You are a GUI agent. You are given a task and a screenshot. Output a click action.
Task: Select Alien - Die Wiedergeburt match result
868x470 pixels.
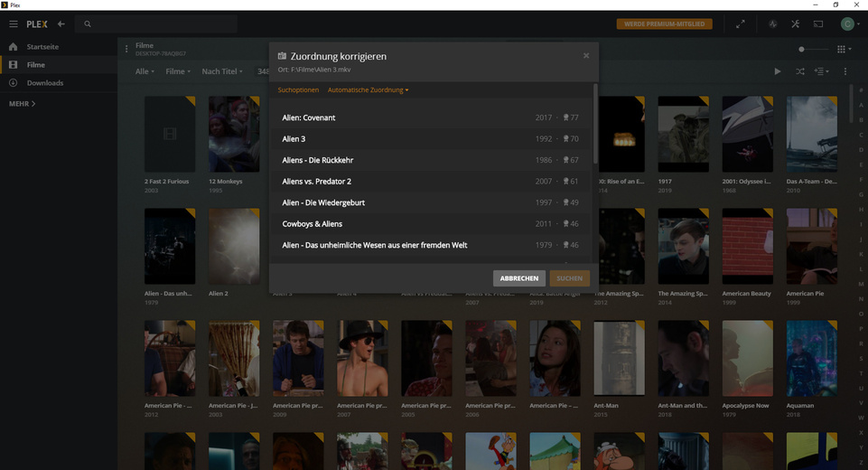coord(430,202)
